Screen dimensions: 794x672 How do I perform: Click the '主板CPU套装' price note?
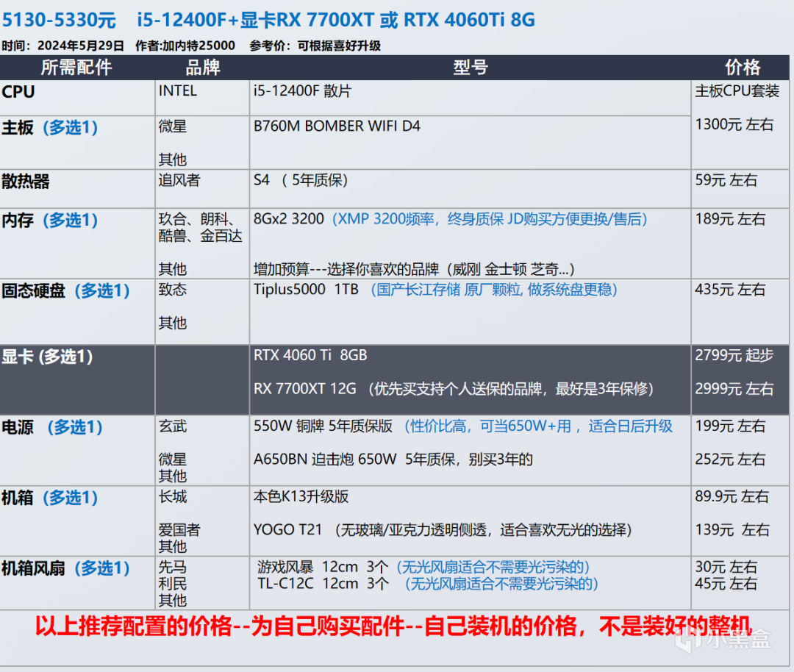pyautogui.click(x=737, y=91)
